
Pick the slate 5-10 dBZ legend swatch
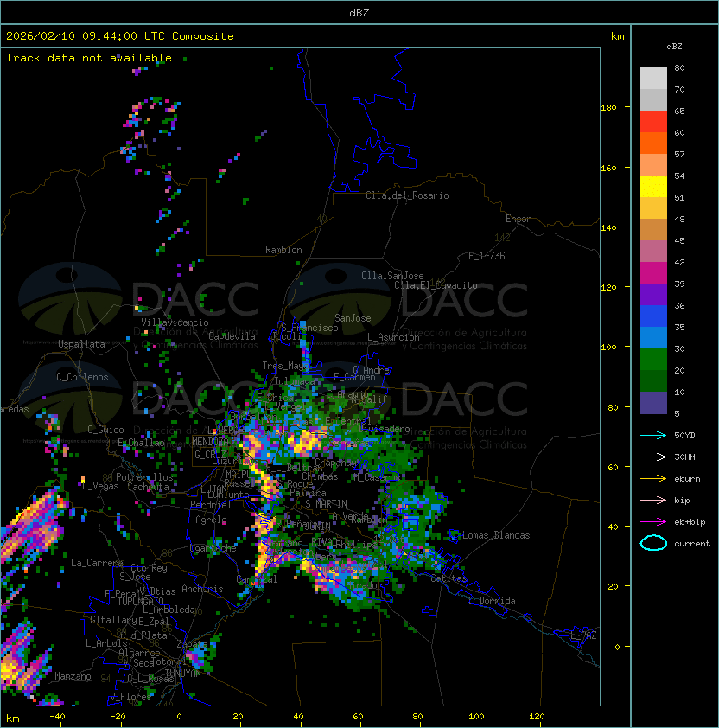(x=653, y=403)
